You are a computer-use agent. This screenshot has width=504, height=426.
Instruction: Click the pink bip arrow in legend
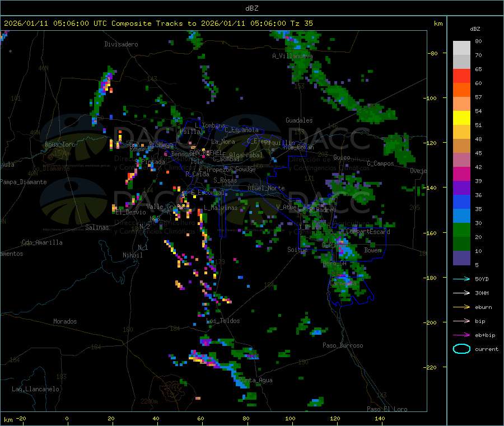click(x=461, y=321)
